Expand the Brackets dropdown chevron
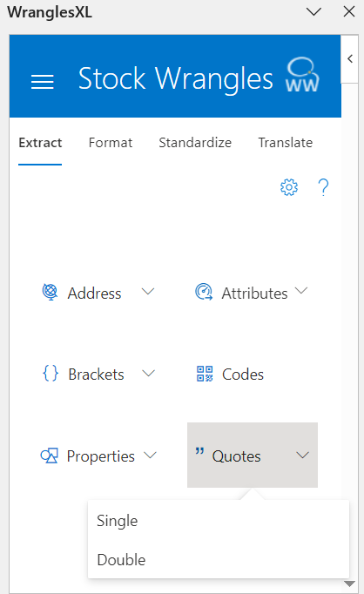 pos(148,374)
